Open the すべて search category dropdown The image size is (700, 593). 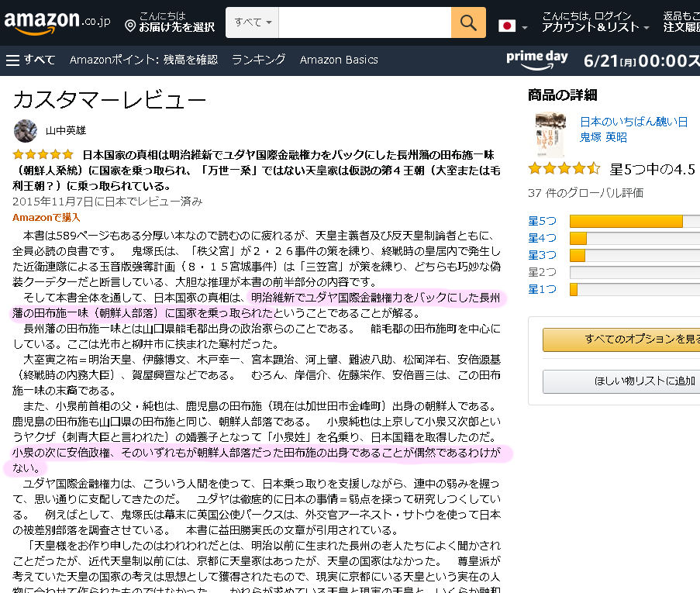point(252,22)
